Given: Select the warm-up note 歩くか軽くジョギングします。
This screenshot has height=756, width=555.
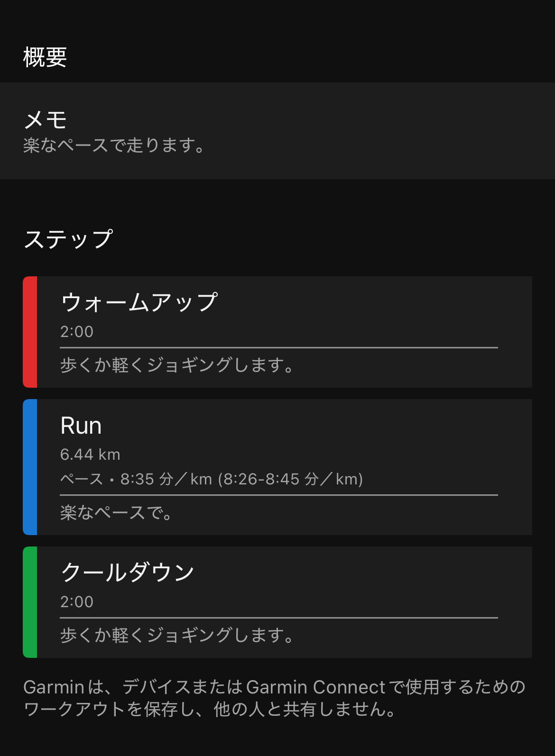Looking at the screenshot, I should 177,365.
